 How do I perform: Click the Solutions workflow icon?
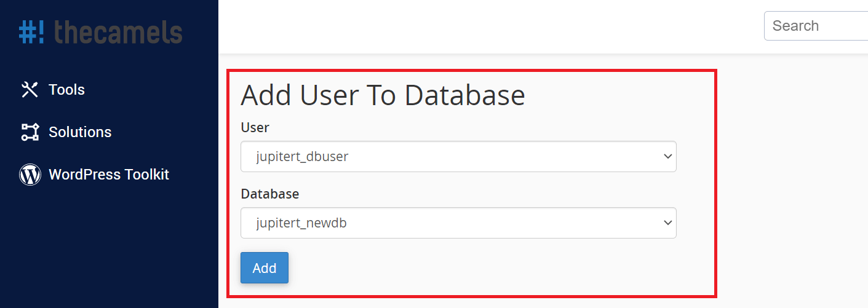point(30,132)
